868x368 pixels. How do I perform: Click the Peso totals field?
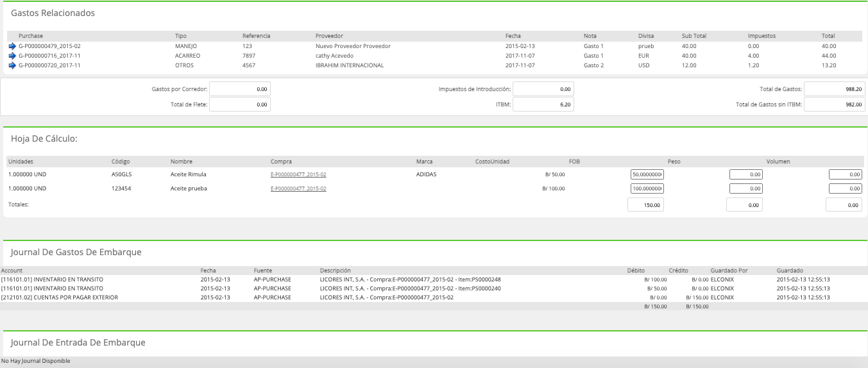pos(745,205)
